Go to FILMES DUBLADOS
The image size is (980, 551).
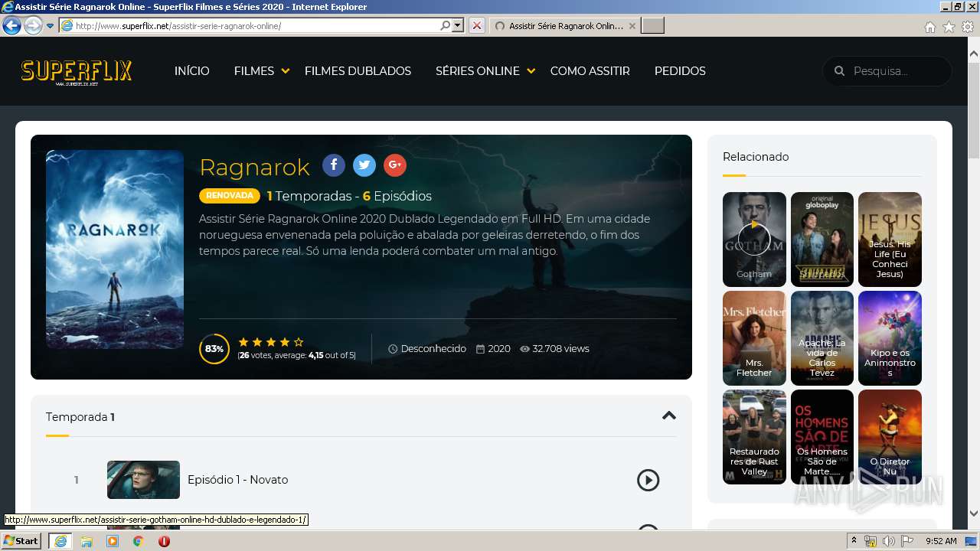(358, 71)
